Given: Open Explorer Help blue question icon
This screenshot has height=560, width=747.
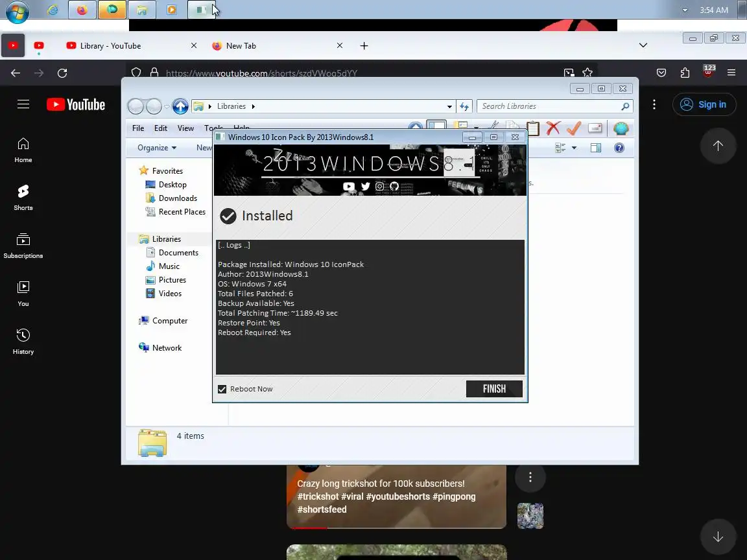Looking at the screenshot, I should (619, 148).
